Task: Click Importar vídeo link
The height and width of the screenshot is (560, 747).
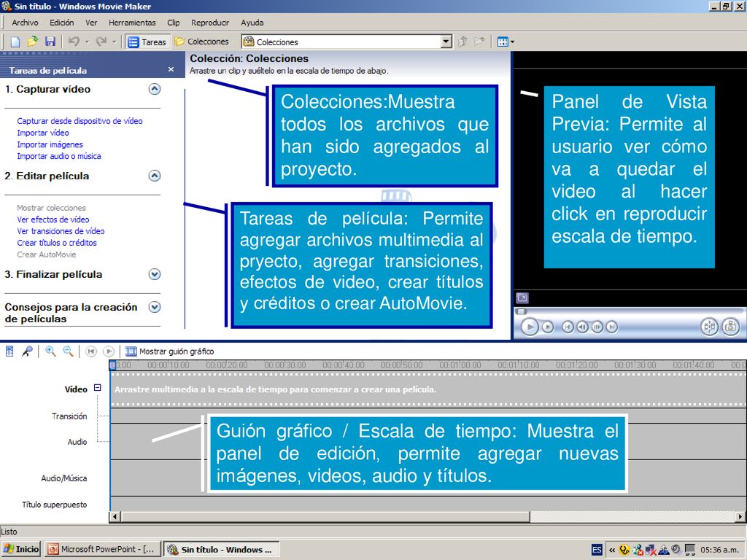Action: click(43, 133)
